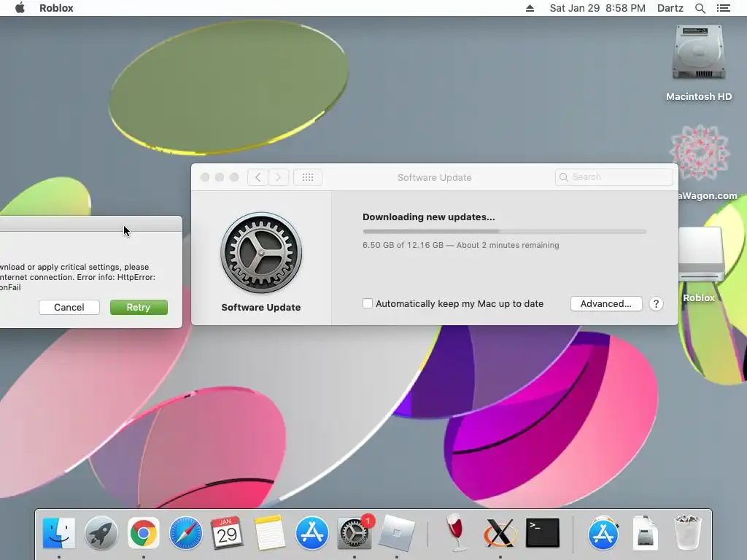The image size is (747, 560).
Task: Launch Launchpad rocket icon in Dock
Action: (101, 533)
